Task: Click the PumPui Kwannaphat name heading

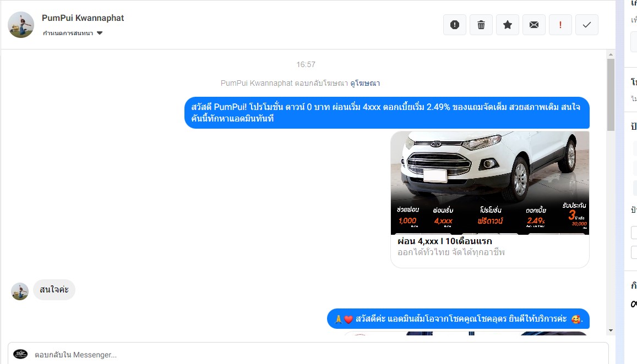Action: coord(83,18)
